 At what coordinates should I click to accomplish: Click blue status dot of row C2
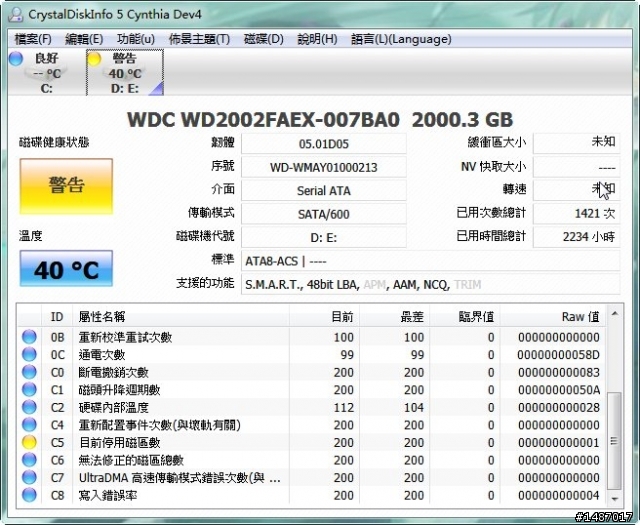pos(29,407)
